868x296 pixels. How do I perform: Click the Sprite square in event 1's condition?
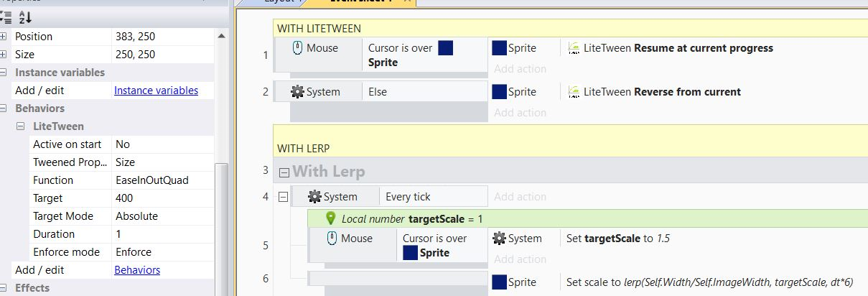445,48
